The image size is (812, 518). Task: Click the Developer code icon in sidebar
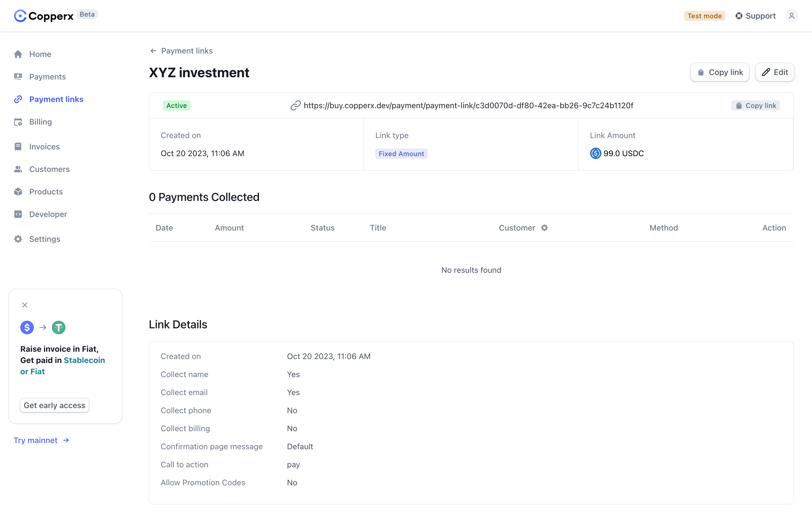tap(18, 214)
